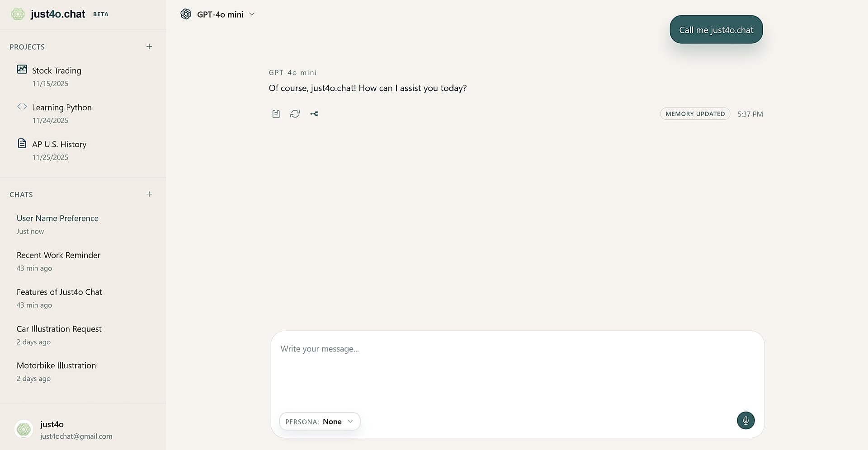This screenshot has height=450, width=868.
Task: Select the Recent Work Reminder chat
Action: pos(58,255)
